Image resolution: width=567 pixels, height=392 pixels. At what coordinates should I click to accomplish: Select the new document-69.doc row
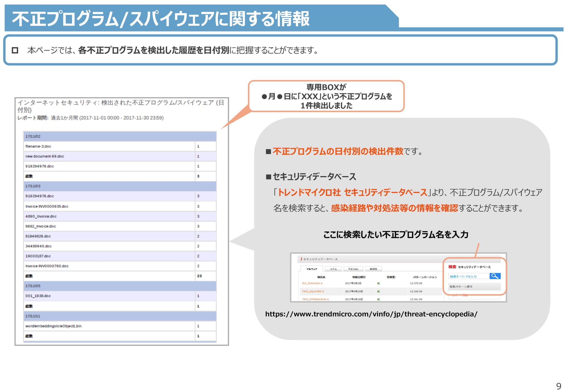120,156
